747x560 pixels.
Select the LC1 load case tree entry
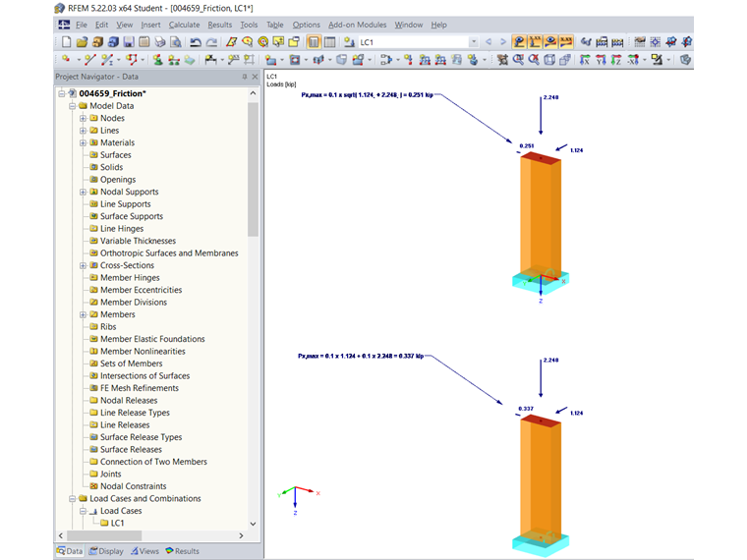[117, 523]
